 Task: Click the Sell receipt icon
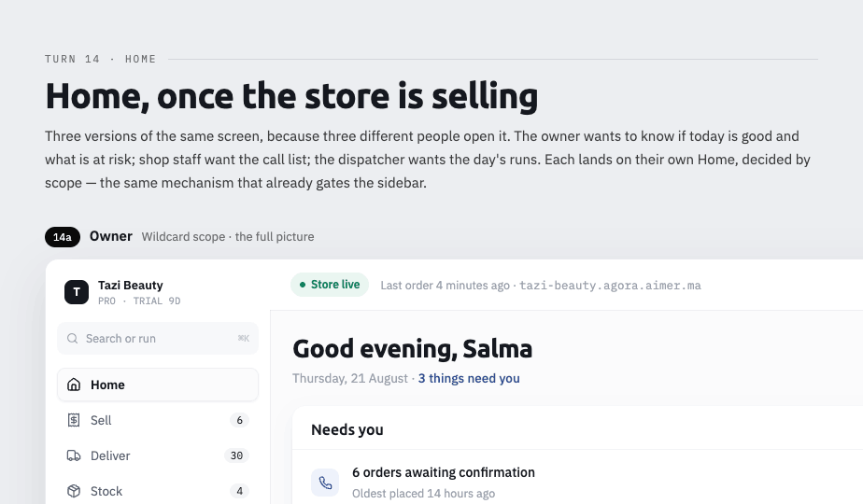click(x=74, y=420)
